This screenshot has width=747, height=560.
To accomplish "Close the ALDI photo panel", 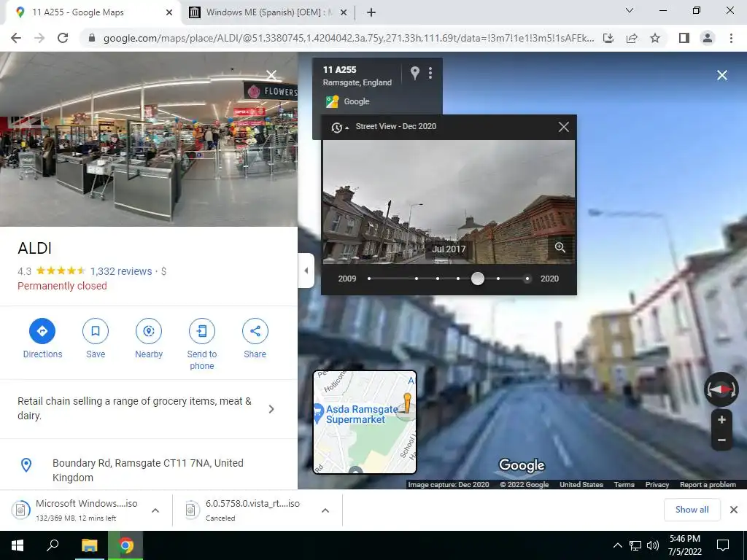I will (x=271, y=75).
